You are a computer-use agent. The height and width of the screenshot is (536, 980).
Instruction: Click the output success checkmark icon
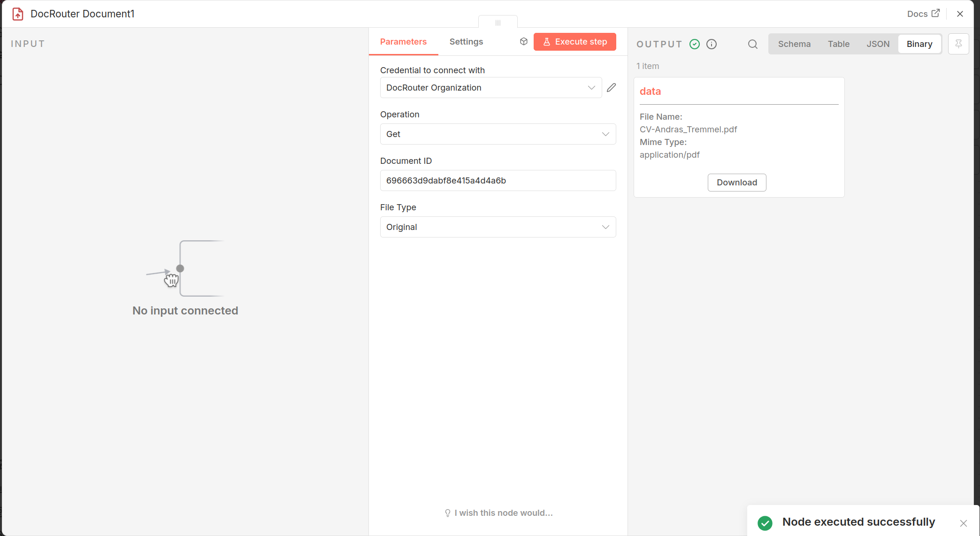coord(695,44)
